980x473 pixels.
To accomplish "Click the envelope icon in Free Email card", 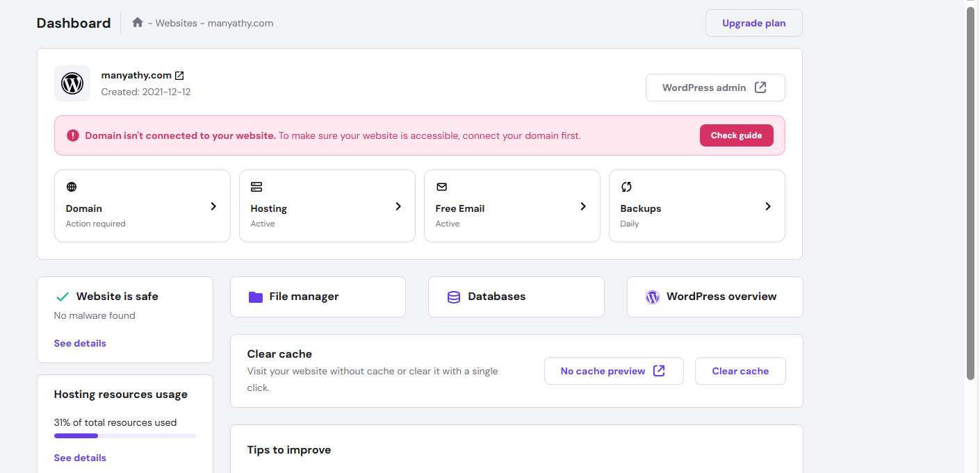I will (441, 187).
